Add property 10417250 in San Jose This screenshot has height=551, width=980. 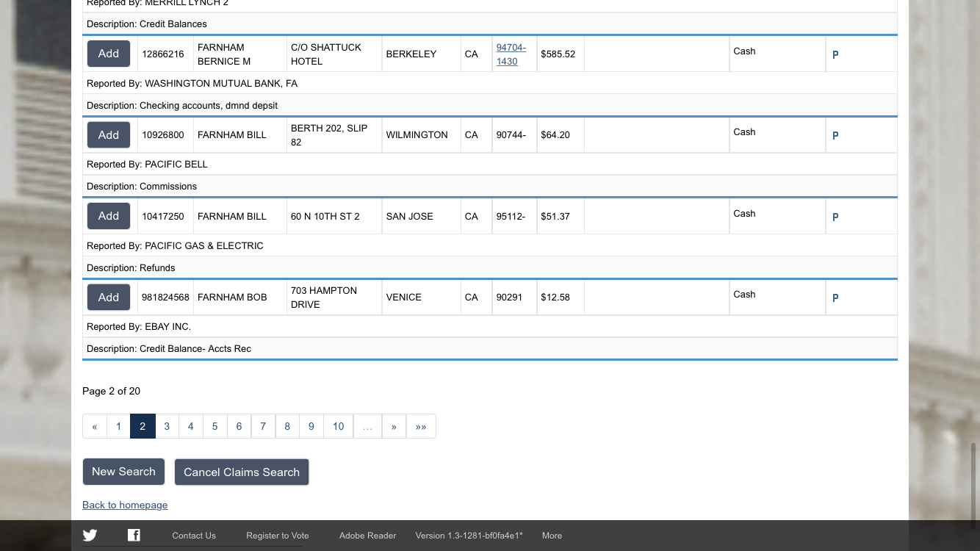pos(109,216)
